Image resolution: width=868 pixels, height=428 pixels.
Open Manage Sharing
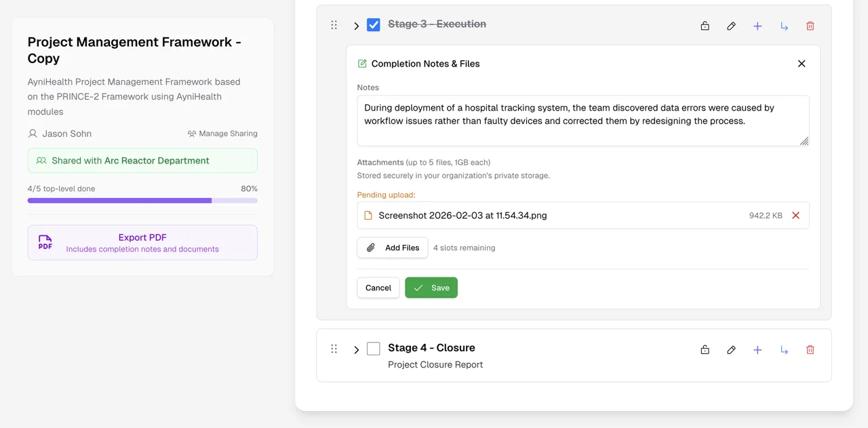coord(222,133)
